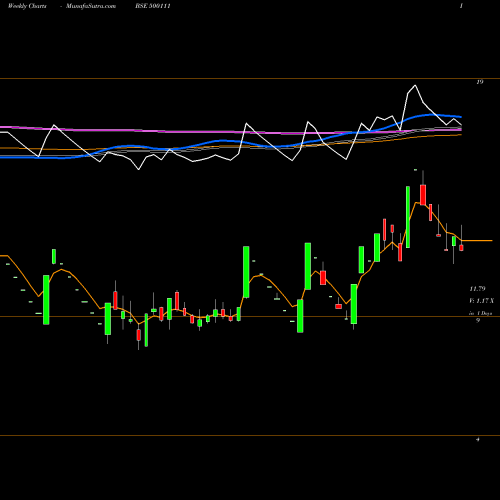Image resolution: width=500 pixels, height=500 pixels.
Task: Click the "Weekly Charts" title text
Action: click(27, 6)
